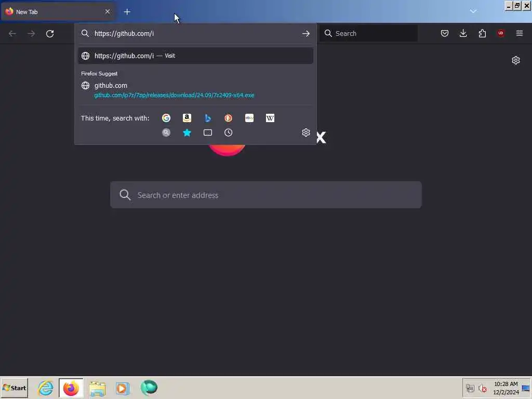Viewport: 532px width, 399px height.
Task: Select the https://github.com/i Visit suggestion
Action: tap(195, 56)
